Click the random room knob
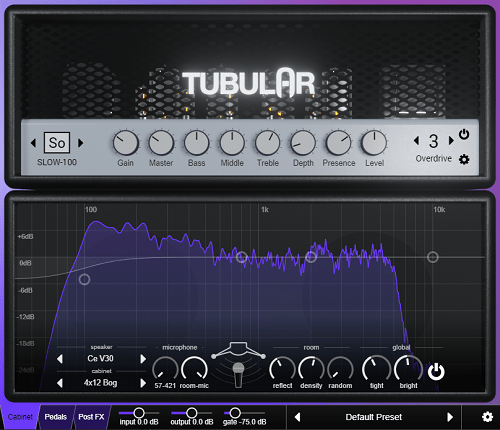Image resolution: width=500 pixels, height=430 pixels. (x=340, y=369)
